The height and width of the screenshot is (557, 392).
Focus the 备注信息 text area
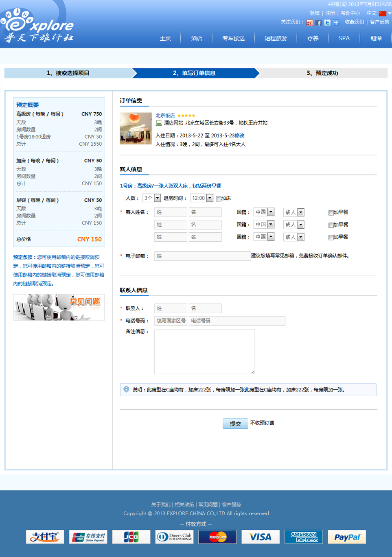(x=205, y=352)
